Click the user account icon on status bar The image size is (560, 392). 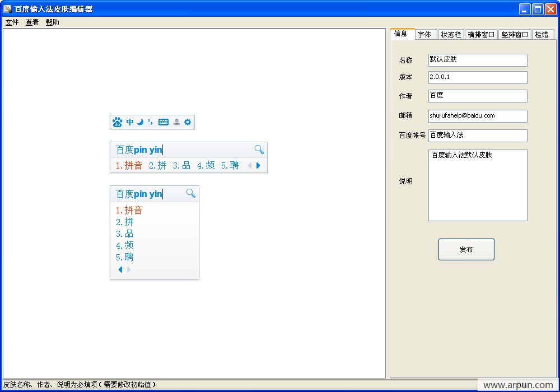(x=176, y=122)
